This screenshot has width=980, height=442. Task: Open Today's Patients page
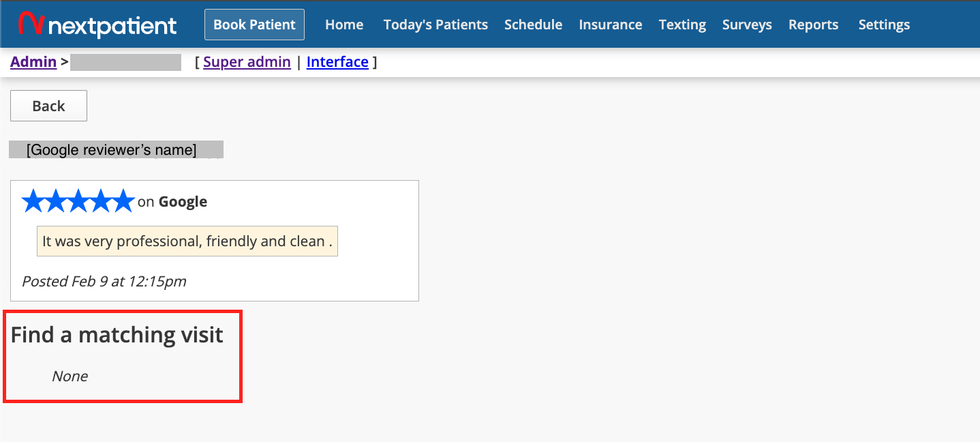pyautogui.click(x=435, y=25)
